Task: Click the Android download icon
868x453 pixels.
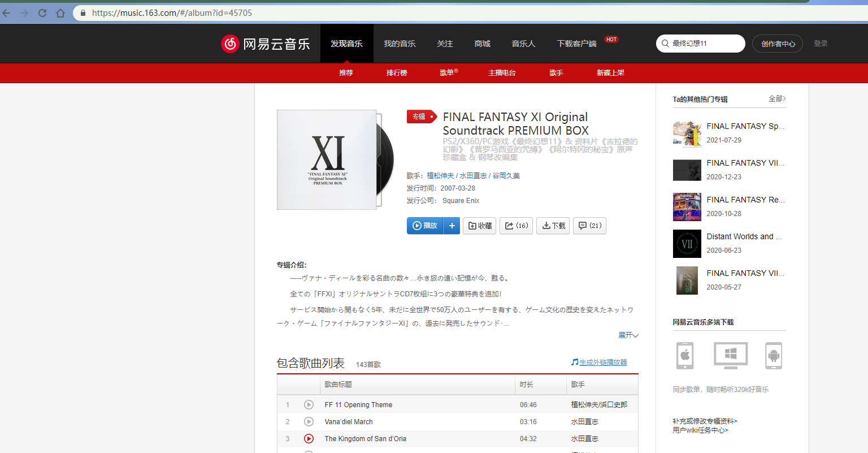Action: pyautogui.click(x=774, y=356)
